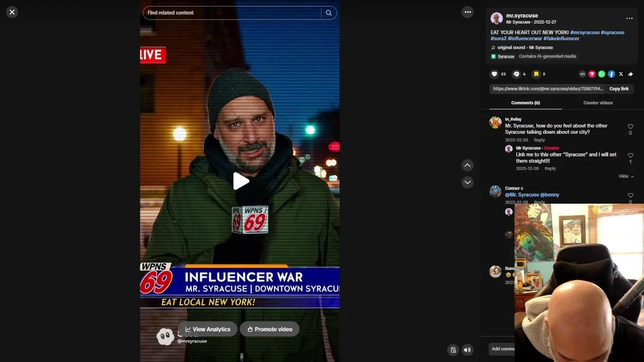Open the Syracuse location tag
Image resolution: width=644 pixels, height=362 pixels.
[503, 56]
